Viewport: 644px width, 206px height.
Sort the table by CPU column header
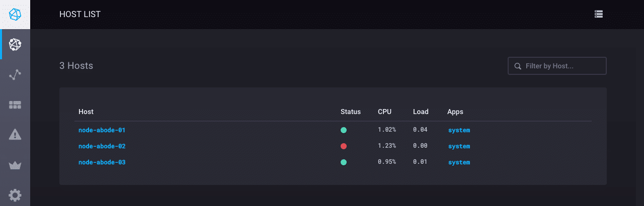pyautogui.click(x=384, y=112)
